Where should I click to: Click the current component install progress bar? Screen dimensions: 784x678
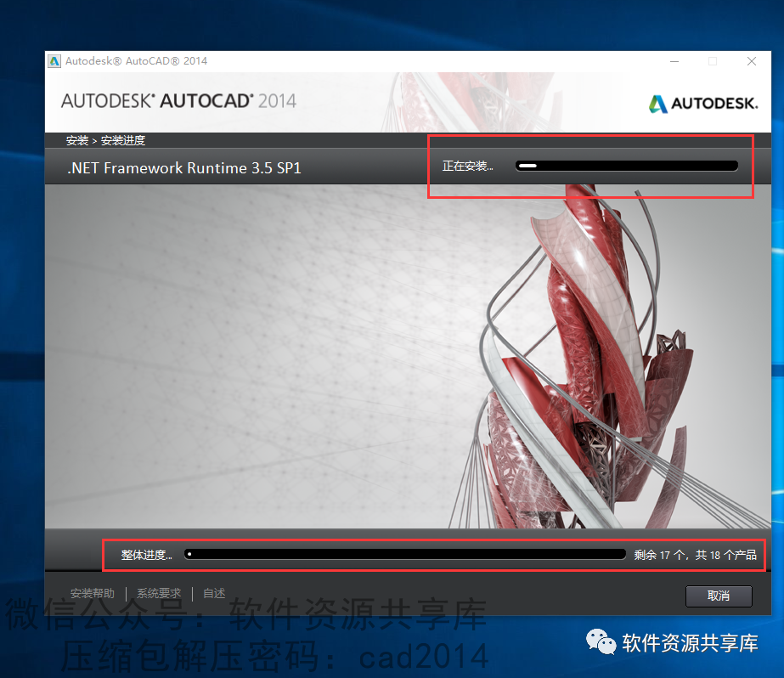tap(627, 166)
